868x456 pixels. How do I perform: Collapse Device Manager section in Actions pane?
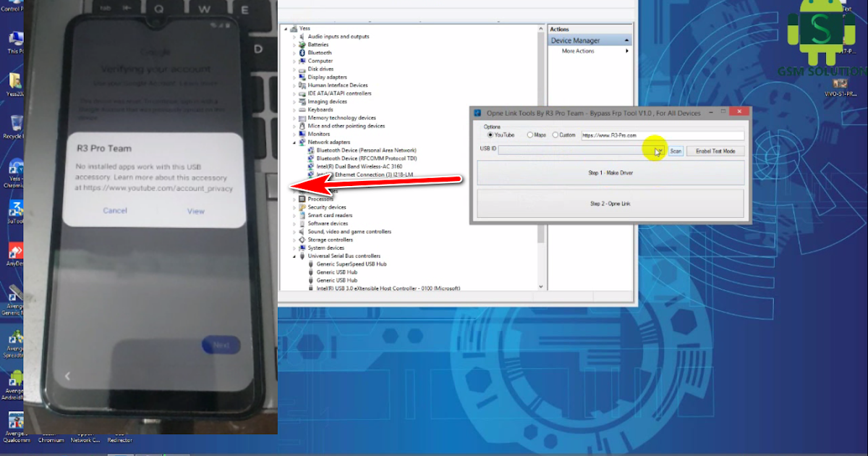626,41
